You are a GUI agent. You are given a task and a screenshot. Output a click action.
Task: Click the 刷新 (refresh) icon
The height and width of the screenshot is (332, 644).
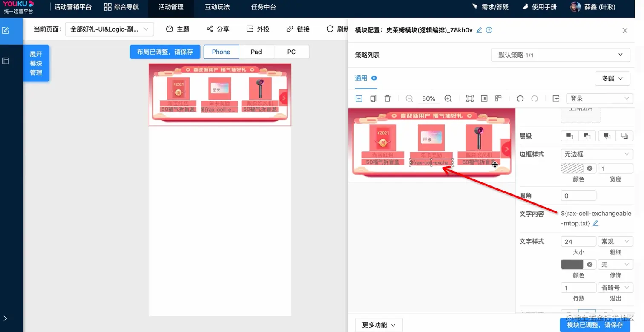pyautogui.click(x=331, y=29)
